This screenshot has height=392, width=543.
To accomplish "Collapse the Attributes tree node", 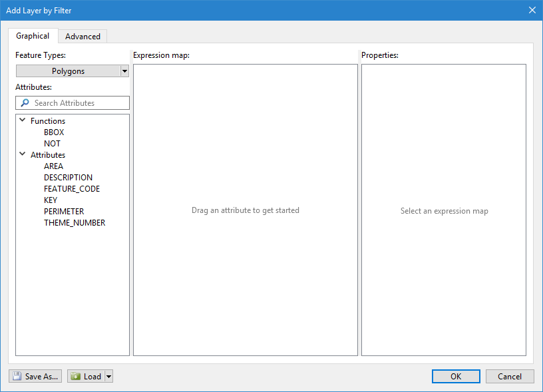I will click(23, 155).
